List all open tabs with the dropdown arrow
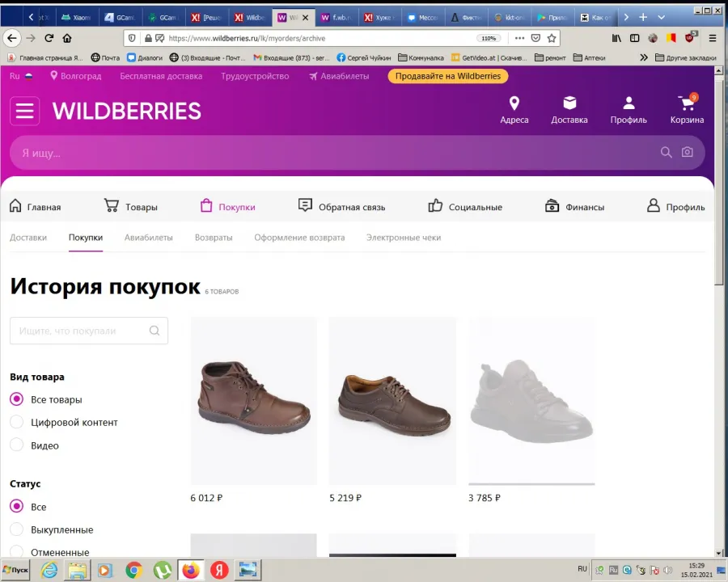The height and width of the screenshot is (582, 728). (x=661, y=17)
